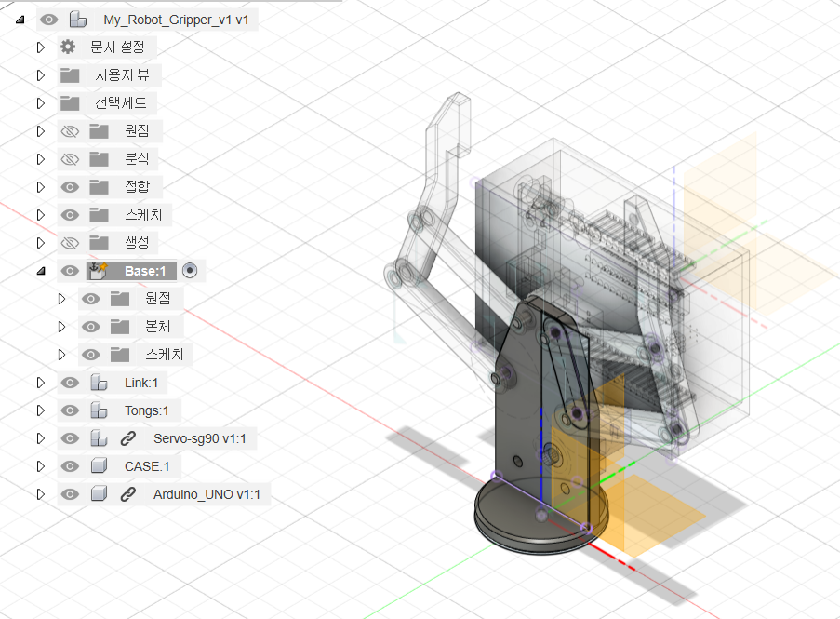Expand the 본체 folder
The height and width of the screenshot is (619, 840).
pyautogui.click(x=61, y=327)
